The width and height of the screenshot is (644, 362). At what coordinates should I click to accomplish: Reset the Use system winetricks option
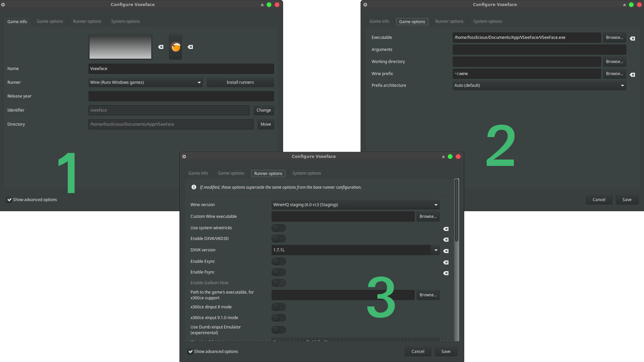pyautogui.click(x=446, y=229)
